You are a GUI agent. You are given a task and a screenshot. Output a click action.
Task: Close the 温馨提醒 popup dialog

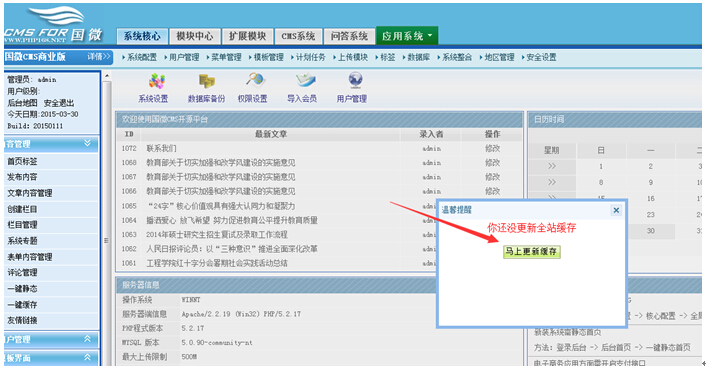(x=616, y=210)
